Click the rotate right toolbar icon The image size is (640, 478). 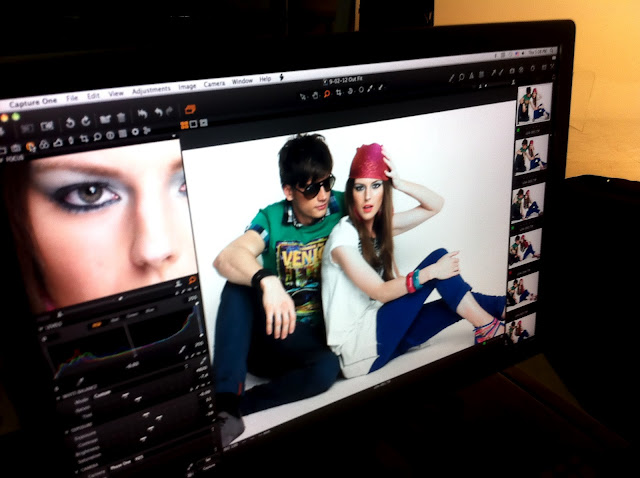(86, 121)
